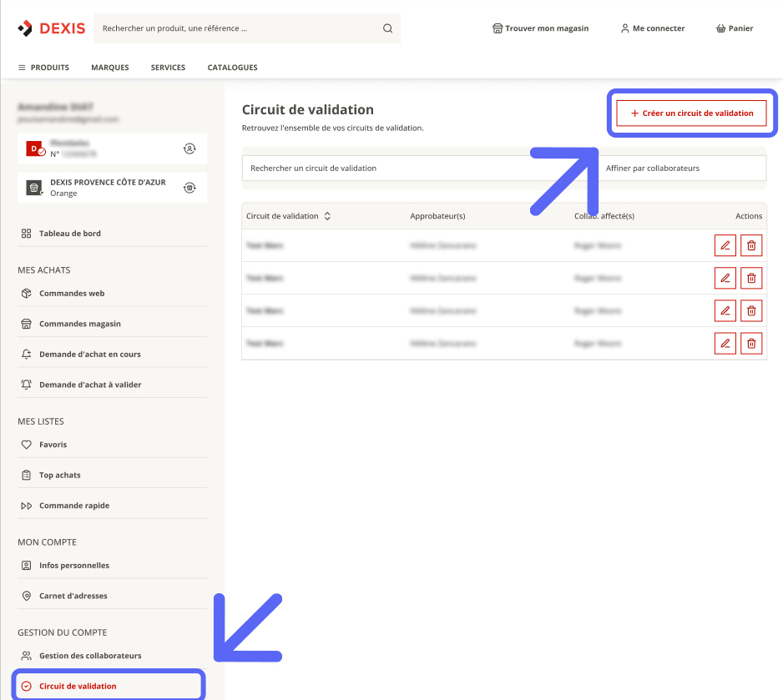This screenshot has height=700, width=783.
Task: Open the Panier basket
Action: [x=734, y=28]
